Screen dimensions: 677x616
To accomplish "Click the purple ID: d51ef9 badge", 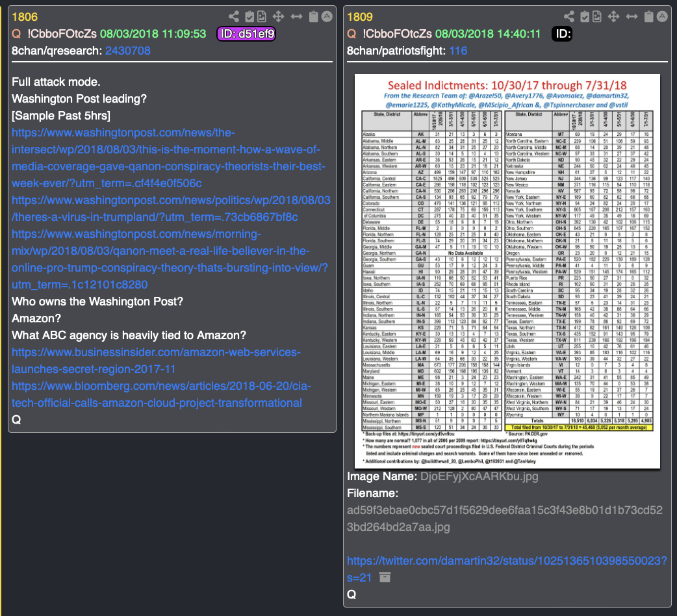I will tap(246, 34).
